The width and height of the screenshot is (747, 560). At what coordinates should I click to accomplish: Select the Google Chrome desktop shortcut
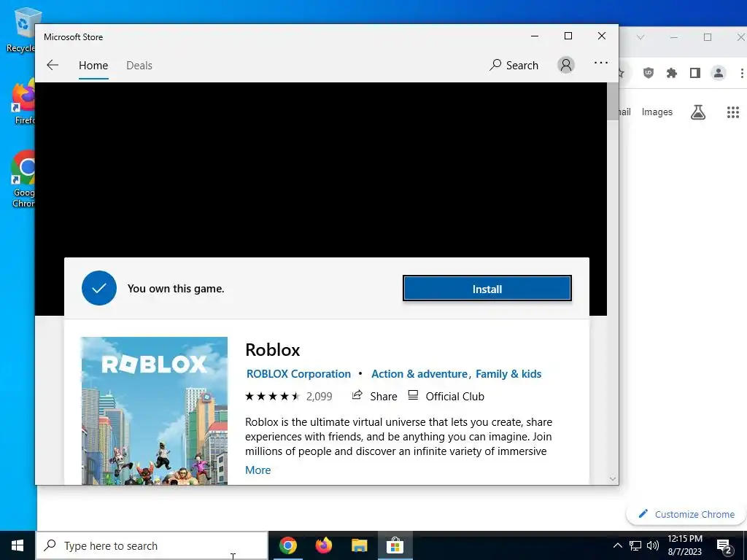click(x=23, y=179)
